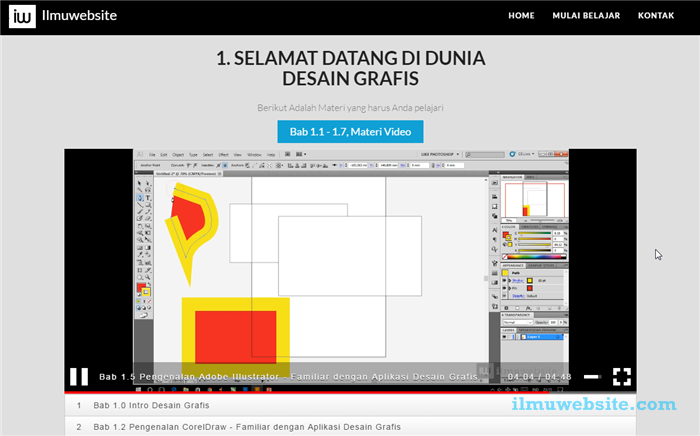700x436 pixels.
Task: Click the Ilmuwebsite iw logo
Action: tap(22, 17)
